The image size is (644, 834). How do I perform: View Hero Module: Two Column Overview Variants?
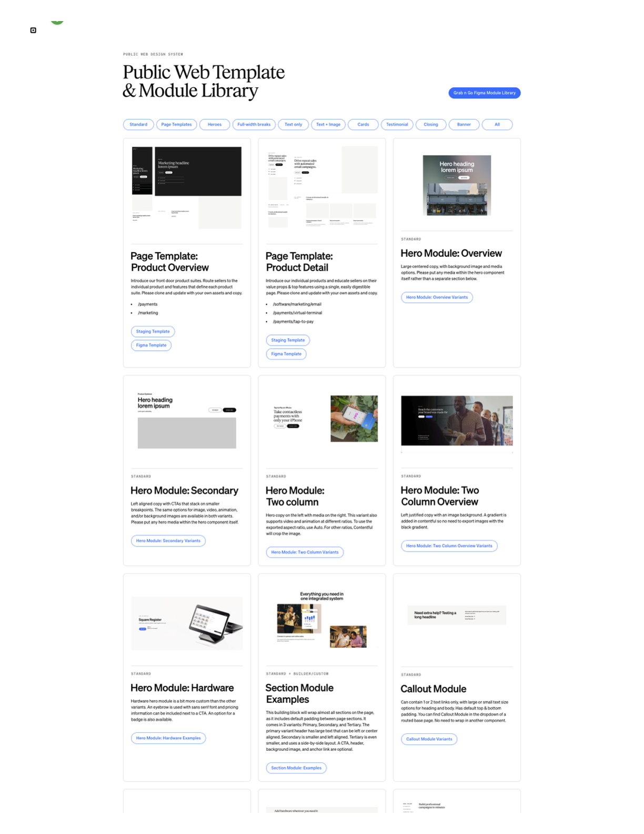[x=449, y=546]
